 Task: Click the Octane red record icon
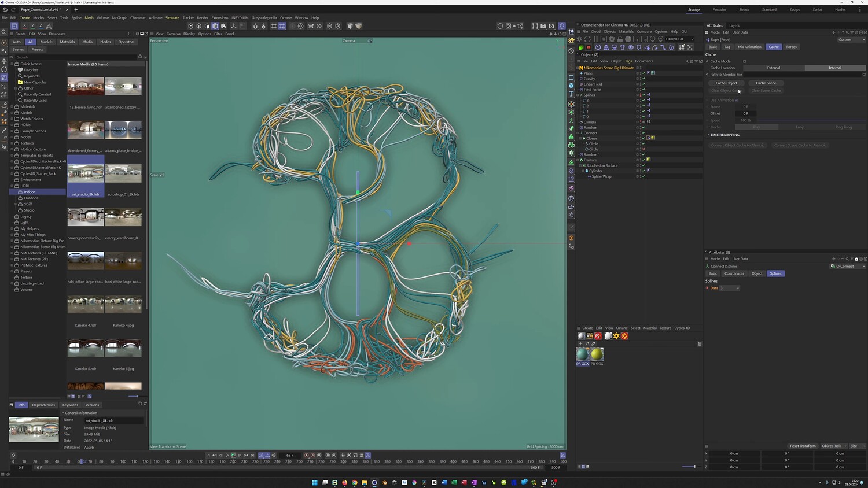click(x=589, y=47)
